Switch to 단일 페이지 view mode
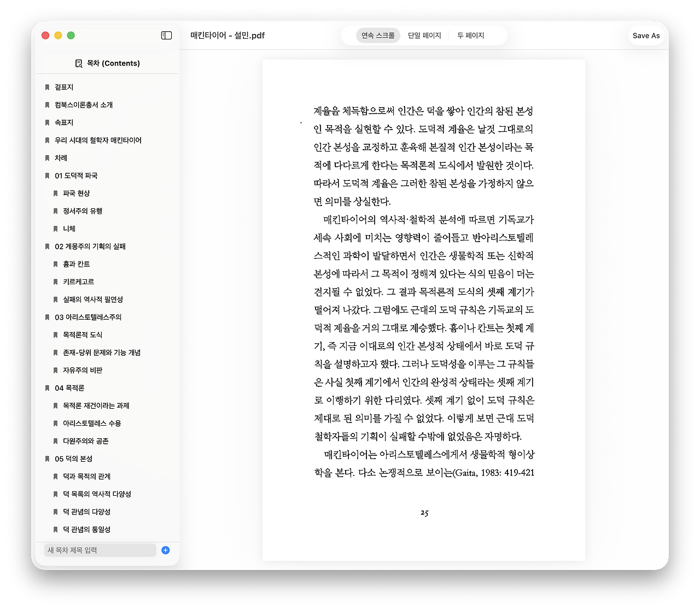Screen dimensions: 700x611 [x=424, y=36]
